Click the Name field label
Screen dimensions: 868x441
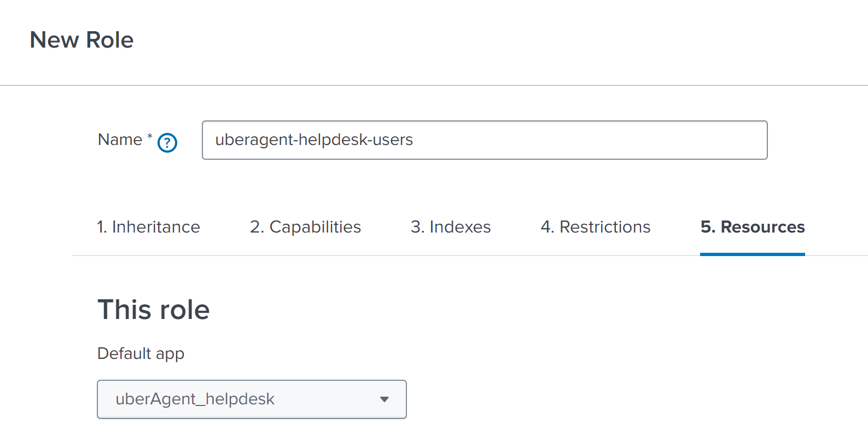[x=120, y=140]
